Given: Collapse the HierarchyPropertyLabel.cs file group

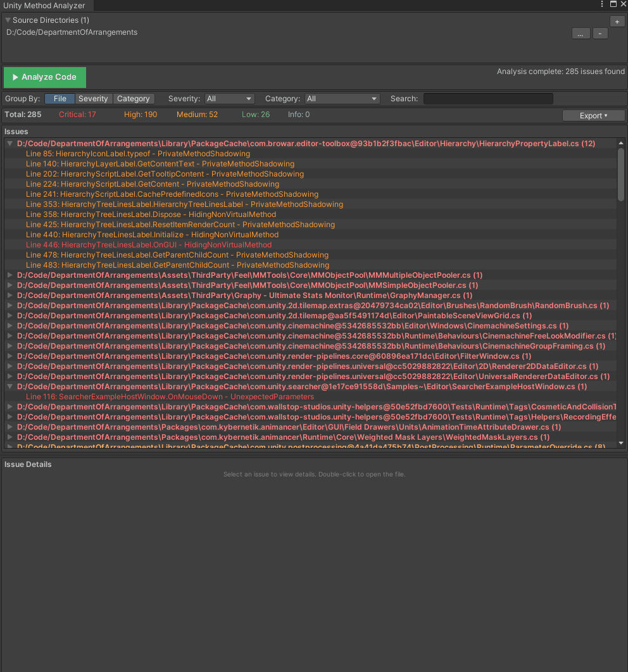Looking at the screenshot, I should point(10,144).
